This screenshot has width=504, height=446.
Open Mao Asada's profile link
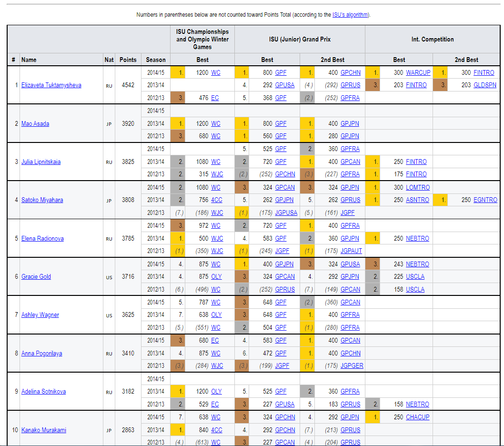point(35,123)
